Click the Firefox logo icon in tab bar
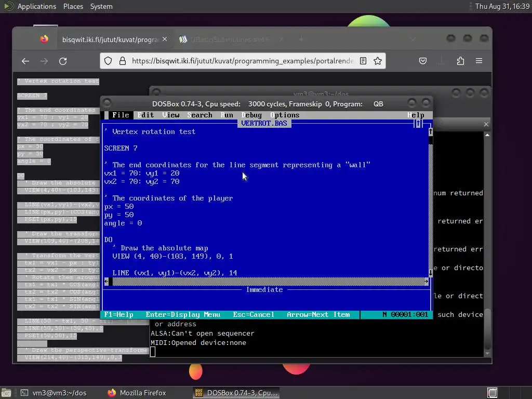 [44, 39]
